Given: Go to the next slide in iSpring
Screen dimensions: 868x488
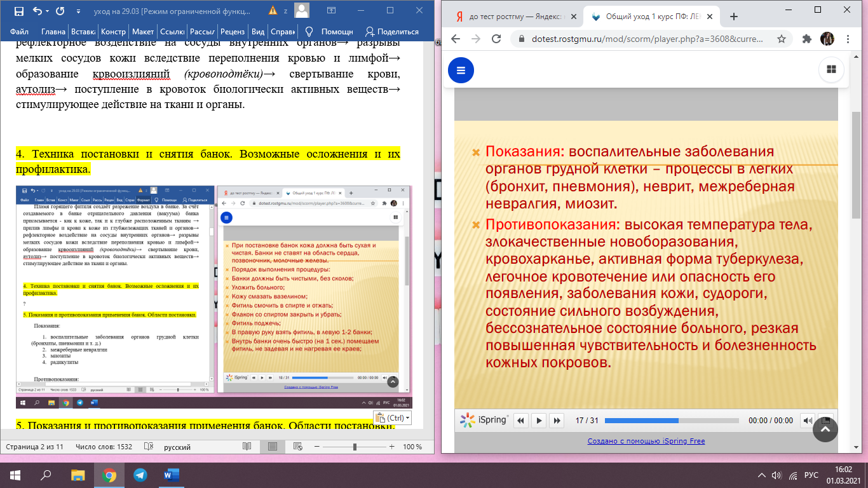Looking at the screenshot, I should [556, 420].
